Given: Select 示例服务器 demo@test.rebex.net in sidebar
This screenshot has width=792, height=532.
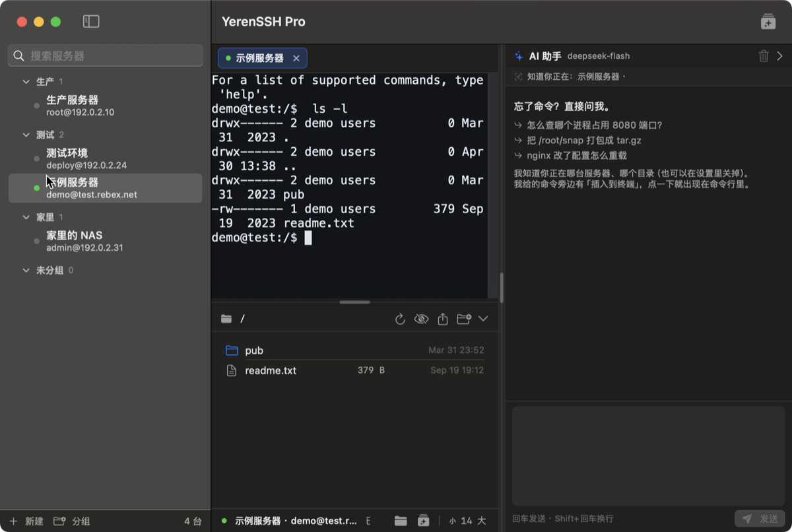Looking at the screenshot, I should [x=106, y=188].
